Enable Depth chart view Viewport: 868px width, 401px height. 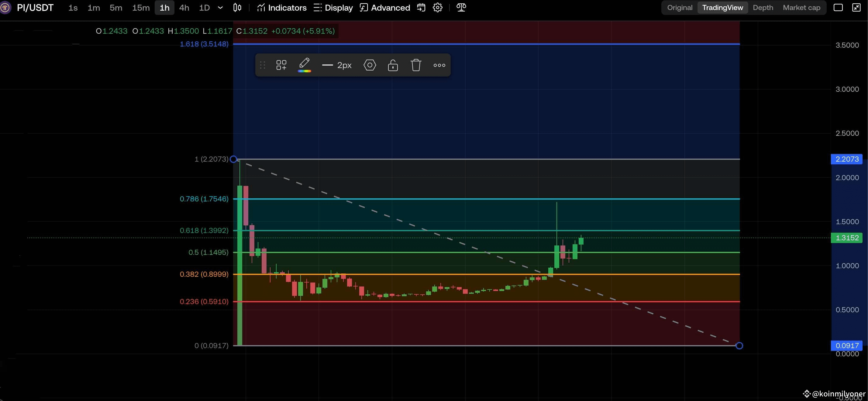763,7
